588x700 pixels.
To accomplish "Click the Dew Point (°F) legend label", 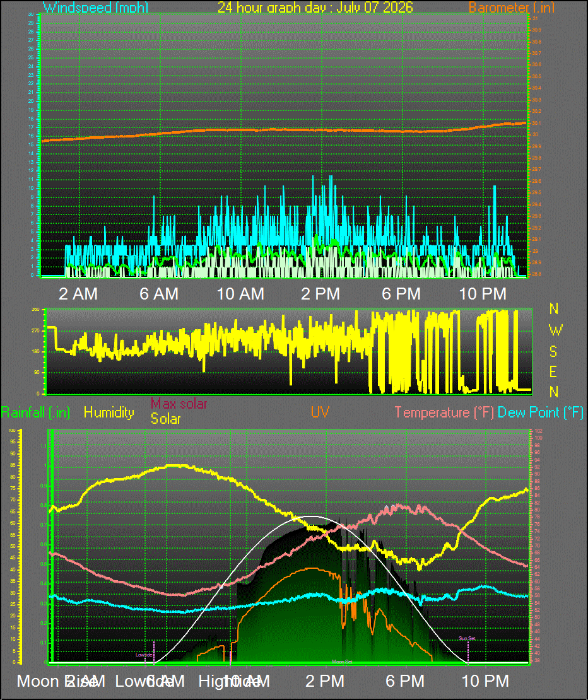I will coord(541,412).
